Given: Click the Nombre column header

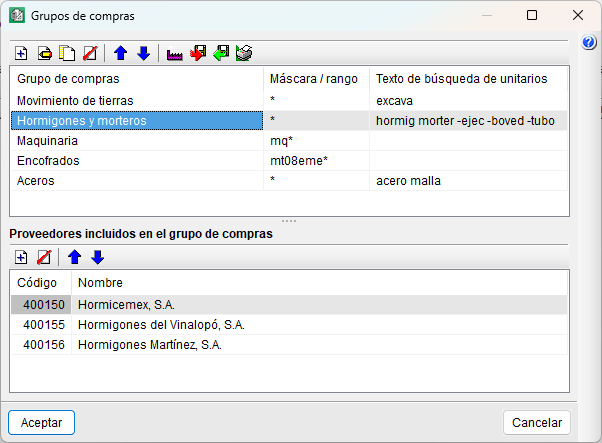Looking at the screenshot, I should click(319, 283).
